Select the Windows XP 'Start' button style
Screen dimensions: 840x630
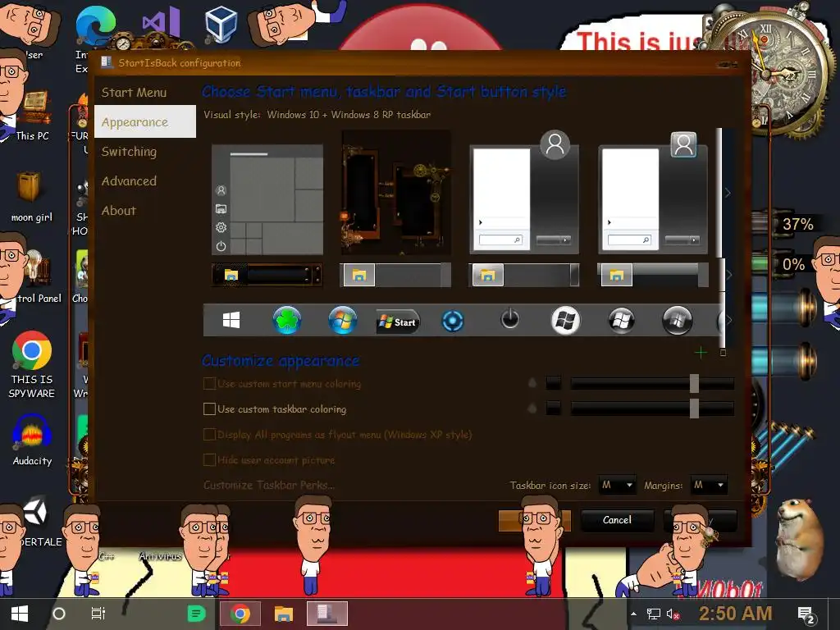point(398,322)
